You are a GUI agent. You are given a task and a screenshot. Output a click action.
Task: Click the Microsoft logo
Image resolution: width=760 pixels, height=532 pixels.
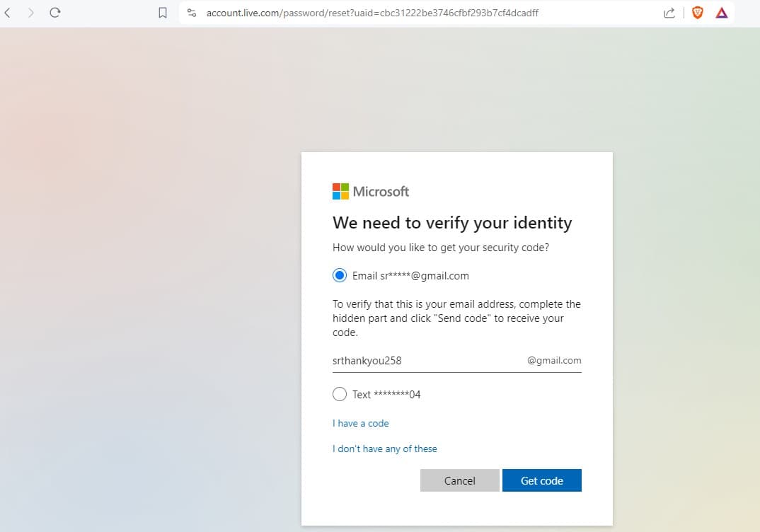click(371, 192)
